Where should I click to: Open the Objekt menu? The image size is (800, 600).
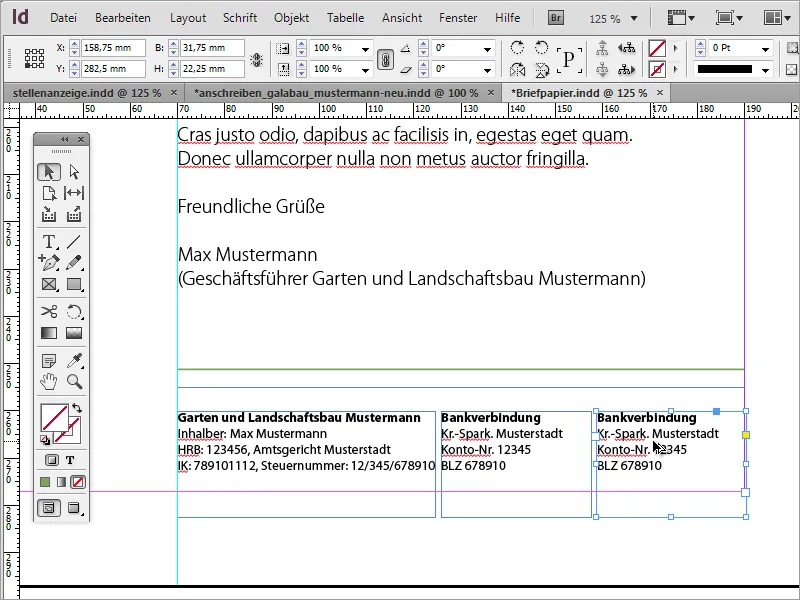click(x=291, y=18)
